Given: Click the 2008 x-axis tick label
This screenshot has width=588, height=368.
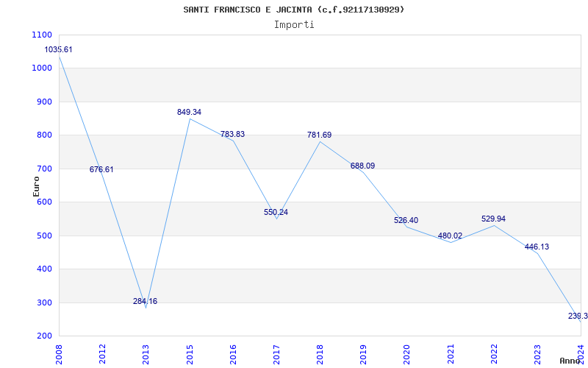Looking at the screenshot, I should (59, 354).
